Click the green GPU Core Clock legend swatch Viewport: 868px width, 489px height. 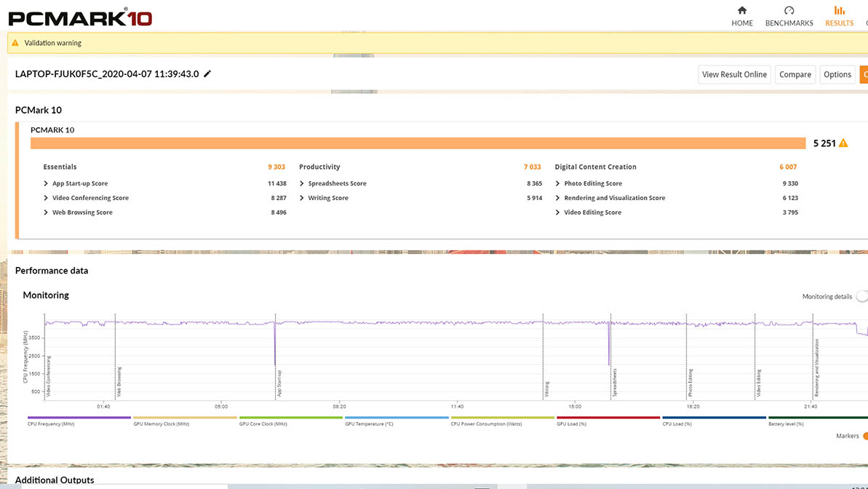290,418
